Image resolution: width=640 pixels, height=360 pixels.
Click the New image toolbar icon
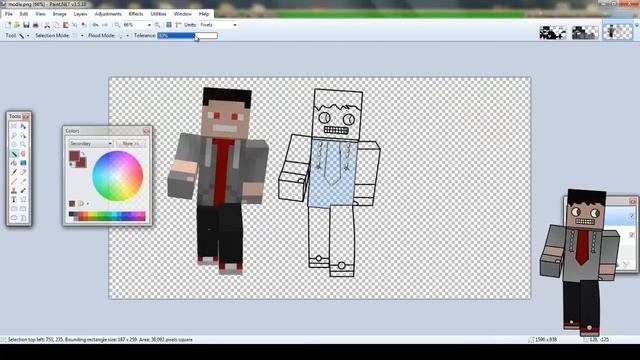[x=8, y=25]
